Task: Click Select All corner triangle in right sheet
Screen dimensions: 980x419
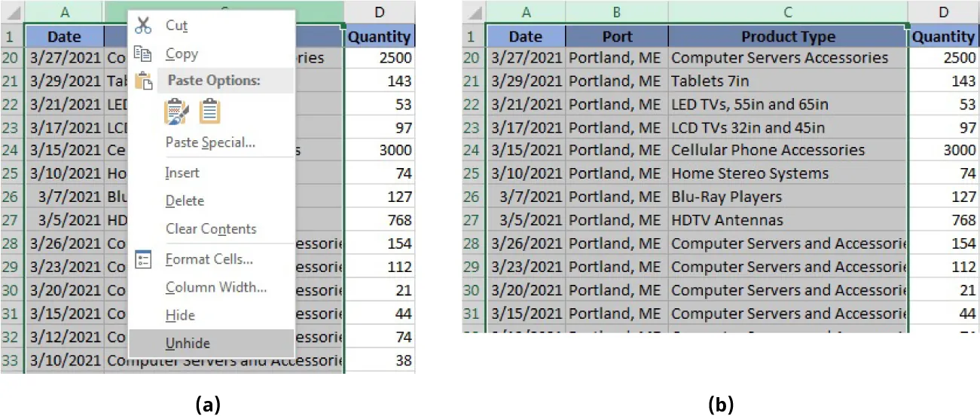Action: point(475,13)
